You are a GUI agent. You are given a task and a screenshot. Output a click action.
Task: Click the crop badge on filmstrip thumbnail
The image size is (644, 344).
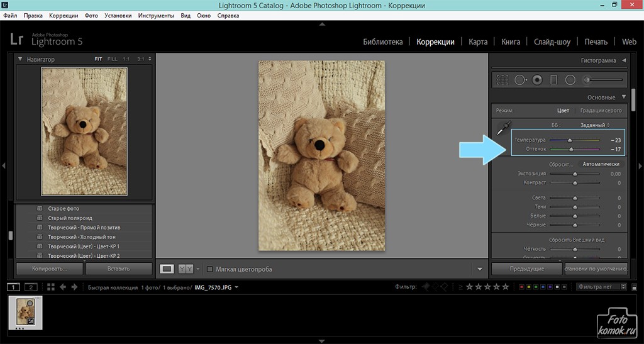click(x=31, y=321)
